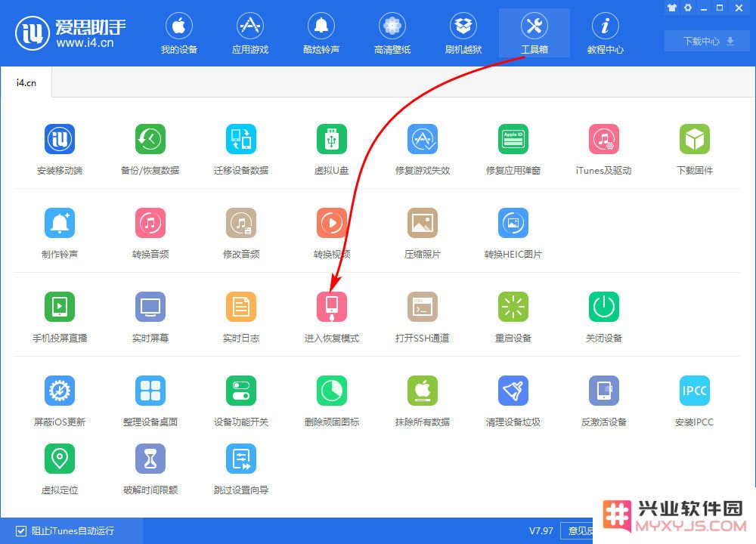Screen dimensions: 756x544
Task: Open 转换音频 tool
Action: point(150,223)
